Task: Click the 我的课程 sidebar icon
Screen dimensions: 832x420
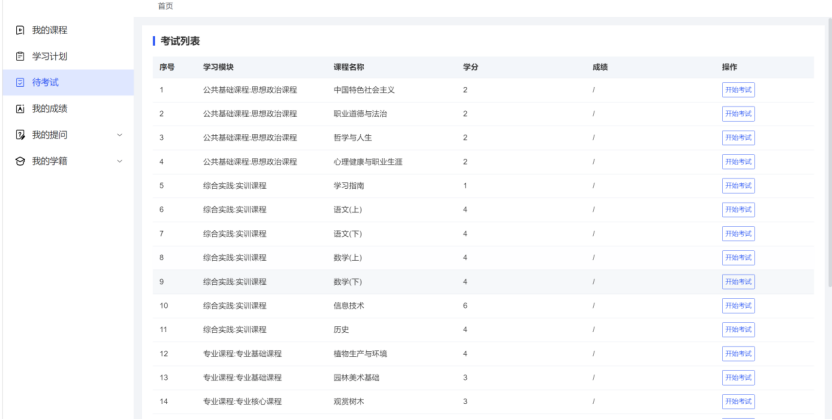Action: pyautogui.click(x=20, y=31)
